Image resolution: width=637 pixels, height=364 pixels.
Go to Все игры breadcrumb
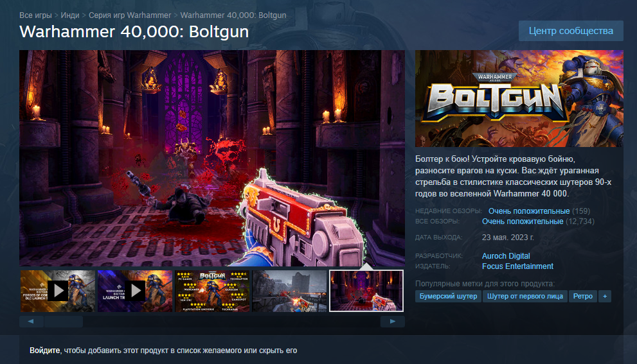[x=36, y=15]
